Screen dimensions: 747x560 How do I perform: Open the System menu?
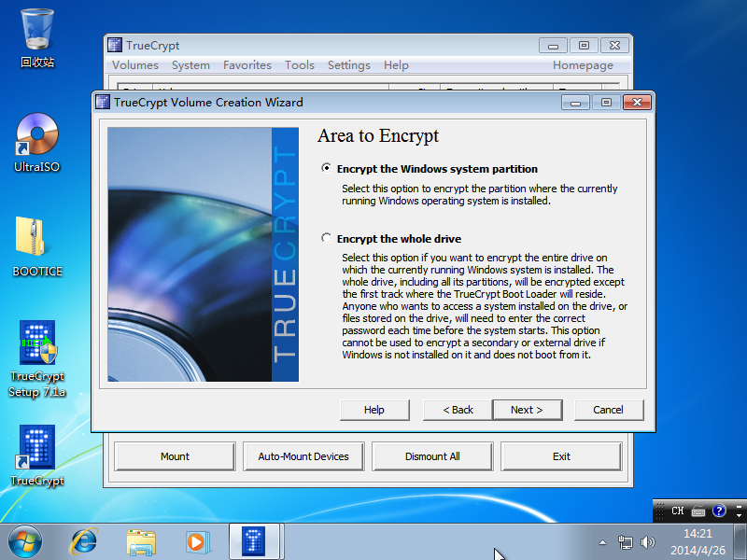(190, 65)
